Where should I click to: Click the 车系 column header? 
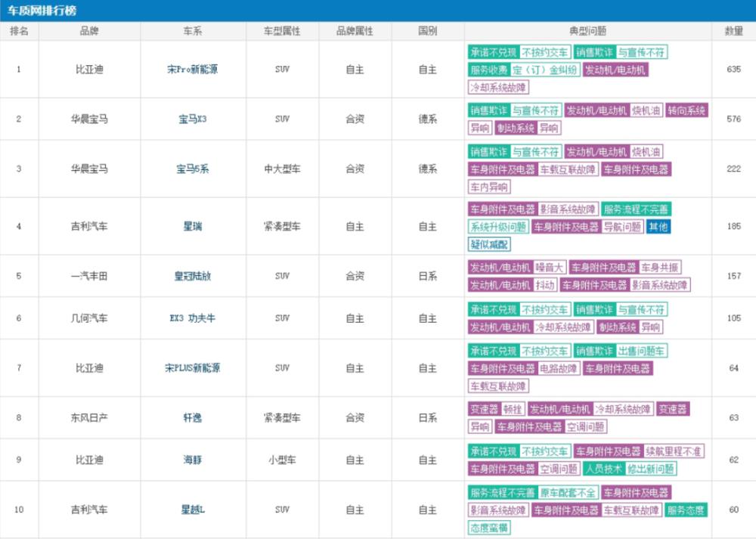(192, 31)
